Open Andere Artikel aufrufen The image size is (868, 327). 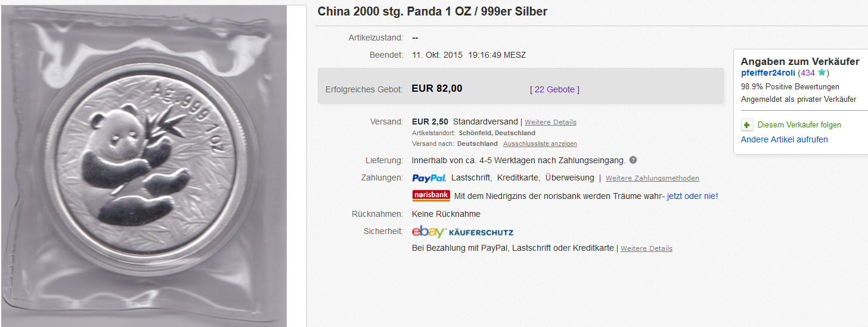click(785, 139)
